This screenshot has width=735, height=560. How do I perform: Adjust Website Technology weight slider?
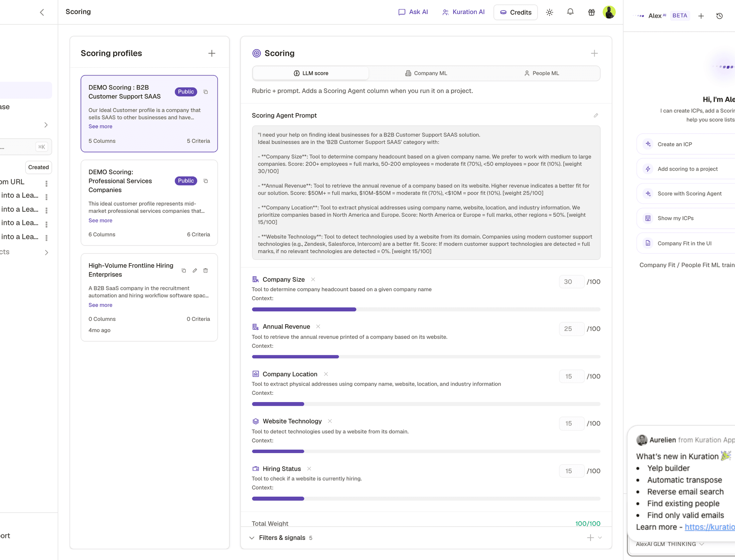pos(426,451)
